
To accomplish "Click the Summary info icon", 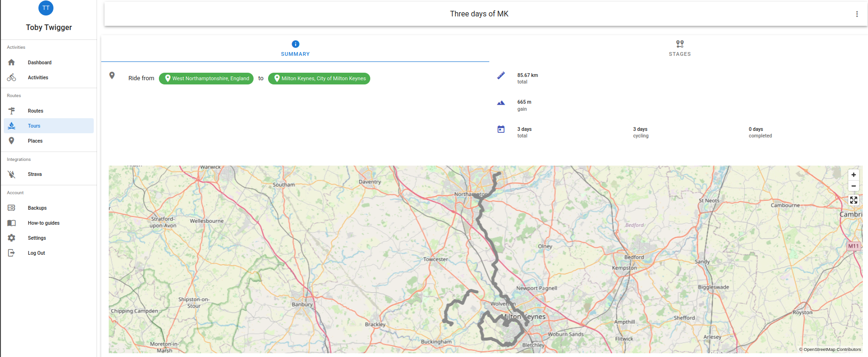I will pos(295,44).
